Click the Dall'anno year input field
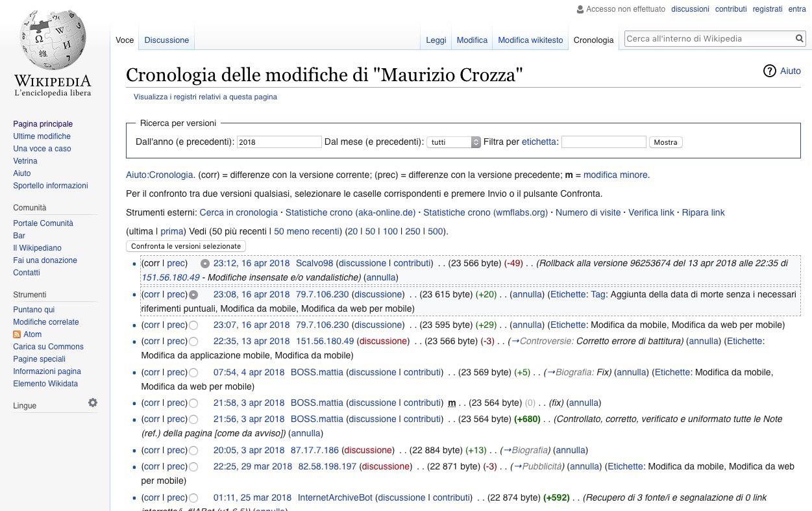This screenshot has width=812, height=511. [279, 142]
